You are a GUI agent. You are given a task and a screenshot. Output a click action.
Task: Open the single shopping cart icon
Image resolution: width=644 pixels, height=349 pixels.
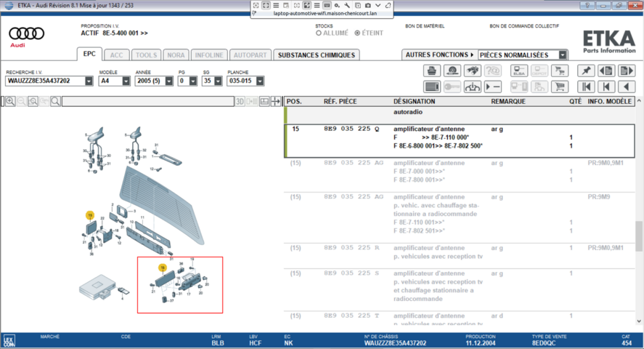pyautogui.click(x=559, y=87)
